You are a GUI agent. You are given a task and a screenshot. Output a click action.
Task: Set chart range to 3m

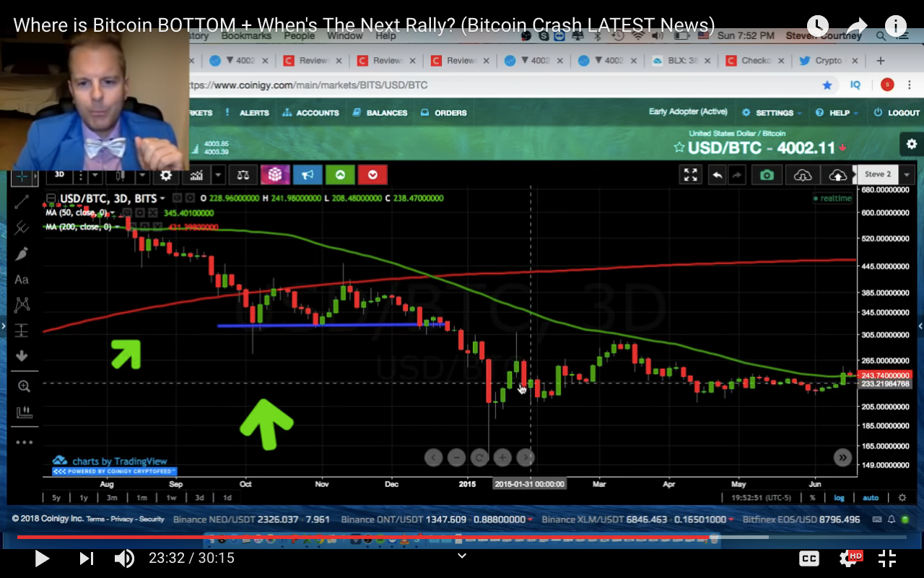[x=112, y=498]
